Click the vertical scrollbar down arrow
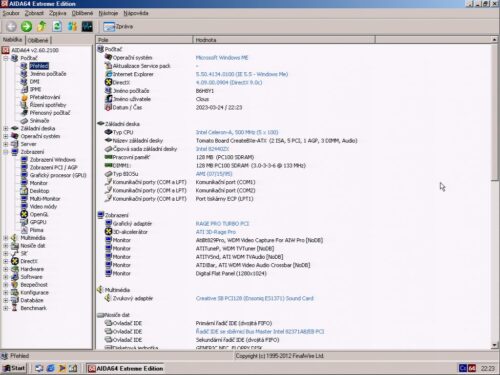Image resolution: width=500 pixels, height=375 pixels. [x=494, y=346]
